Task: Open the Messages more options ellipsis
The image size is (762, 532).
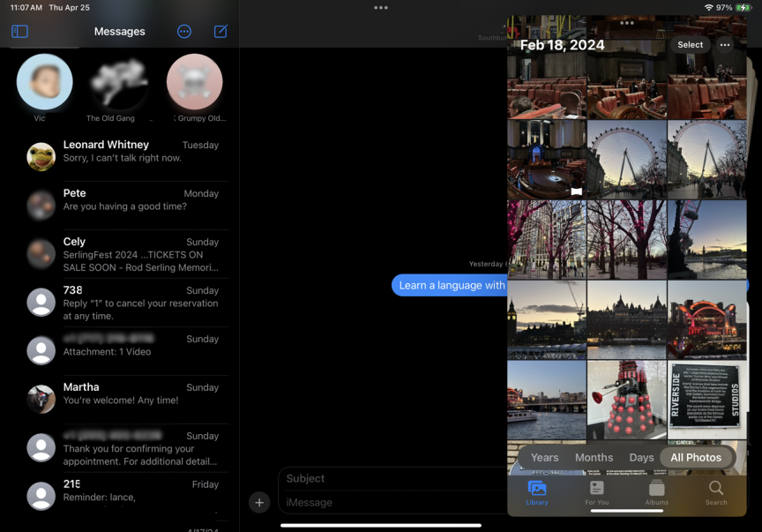Action: [x=184, y=32]
